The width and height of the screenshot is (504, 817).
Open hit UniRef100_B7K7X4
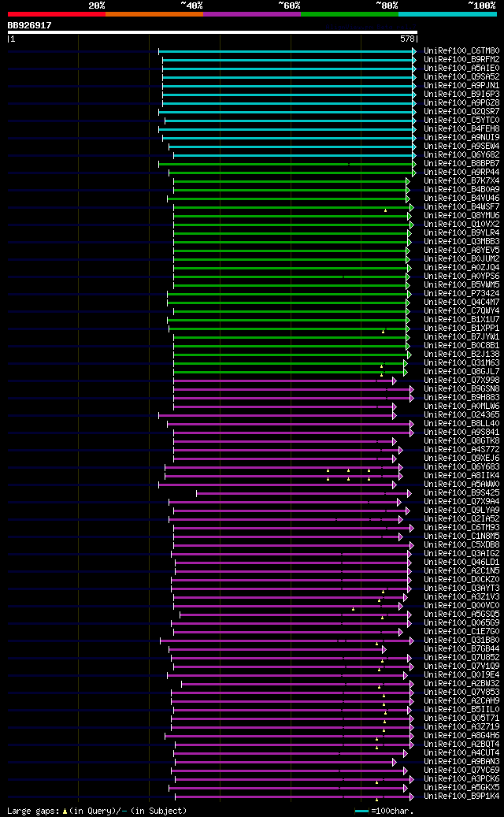461,180
